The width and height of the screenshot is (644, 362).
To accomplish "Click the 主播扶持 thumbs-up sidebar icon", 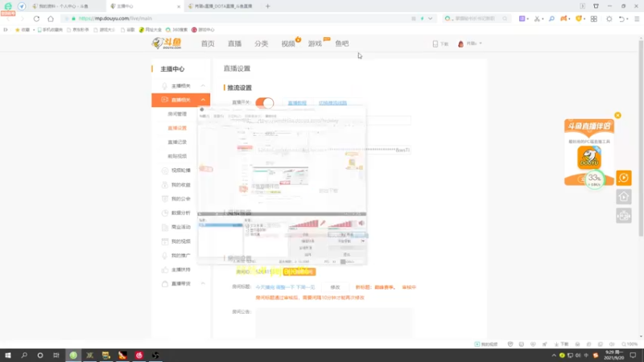I will click(x=165, y=269).
